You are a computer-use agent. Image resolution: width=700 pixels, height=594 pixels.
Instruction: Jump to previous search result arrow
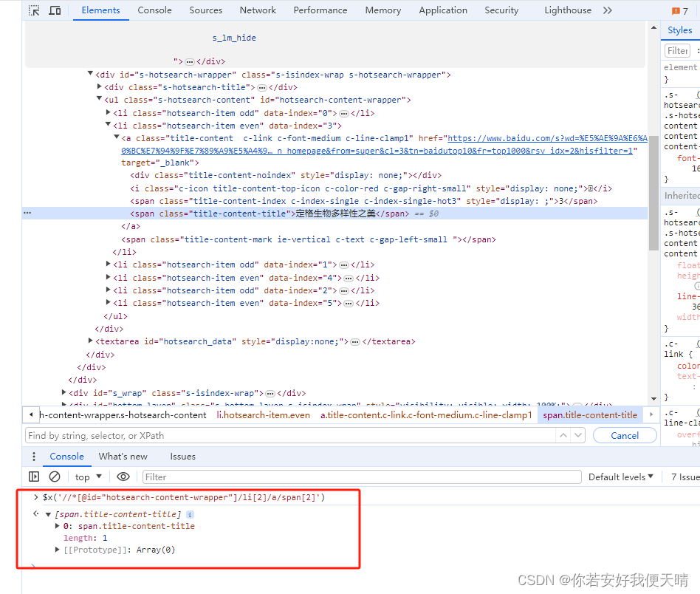563,435
